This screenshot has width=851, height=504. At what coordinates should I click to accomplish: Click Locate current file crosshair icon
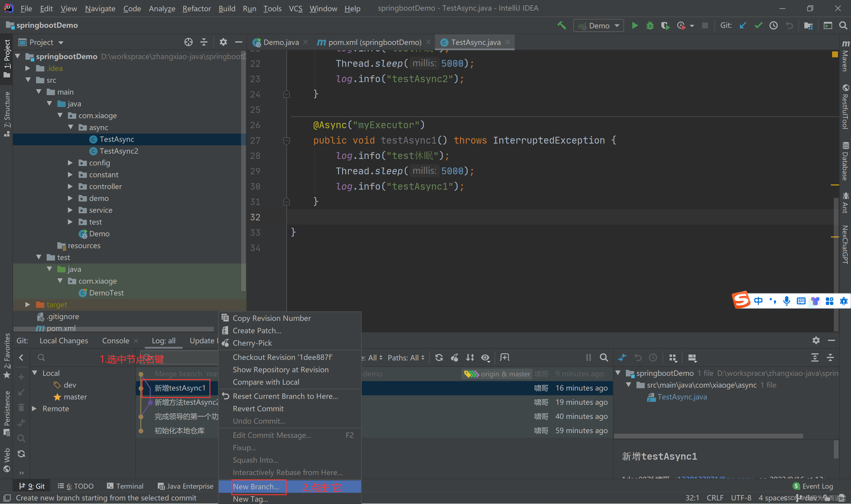(x=188, y=42)
